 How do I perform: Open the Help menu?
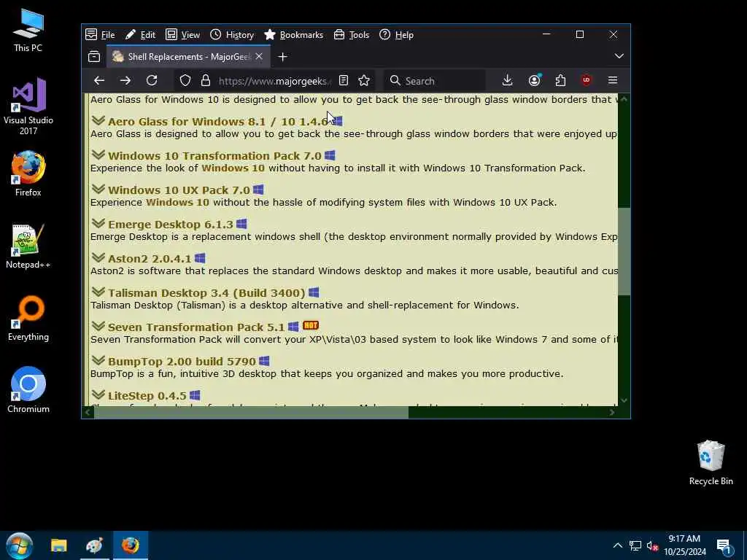[x=396, y=35]
